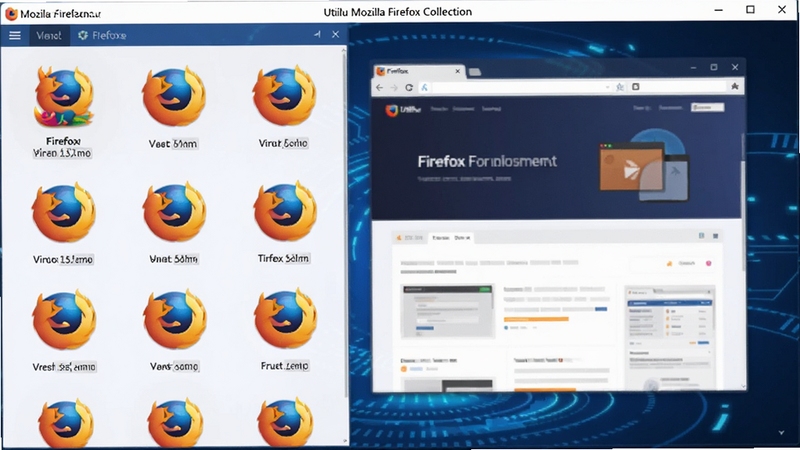The width and height of the screenshot is (800, 450).
Task: Switch to the 'Firefoxe' tab in the left panel
Action: (102, 35)
